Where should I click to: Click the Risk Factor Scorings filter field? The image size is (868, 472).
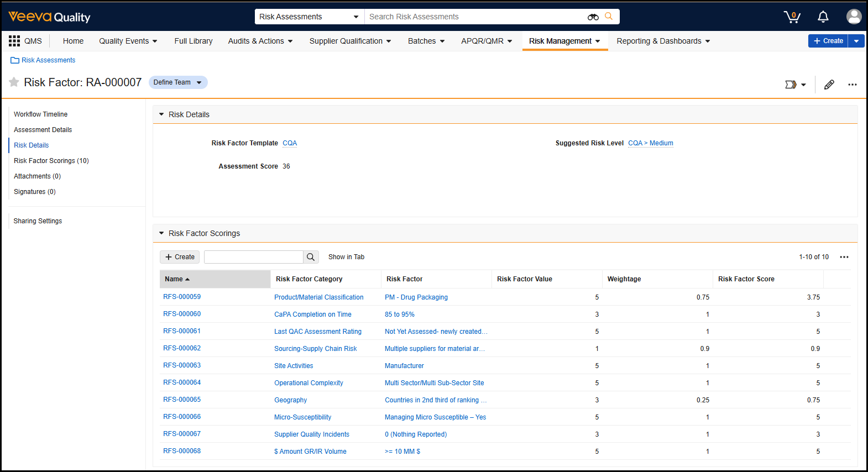tap(253, 257)
